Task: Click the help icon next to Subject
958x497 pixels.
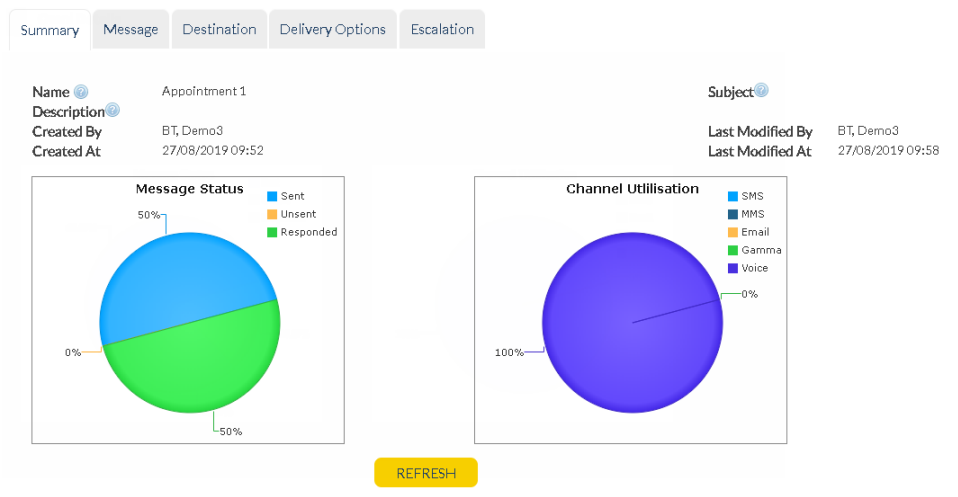Action: [x=762, y=91]
